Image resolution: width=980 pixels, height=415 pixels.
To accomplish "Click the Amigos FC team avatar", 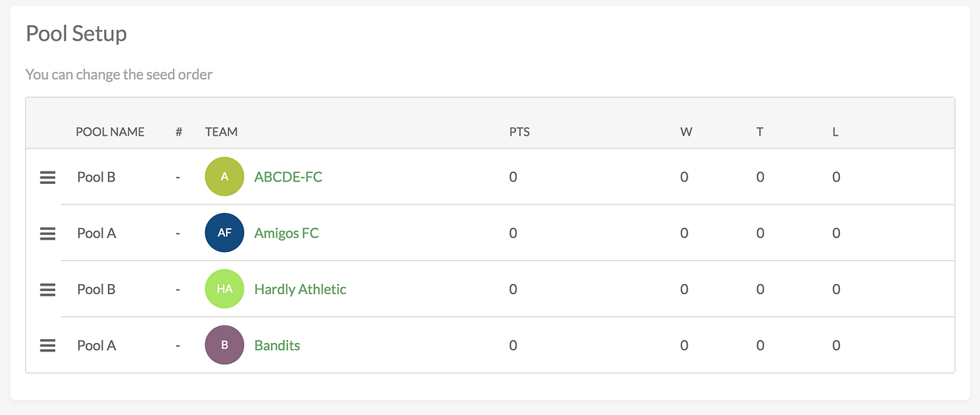I will [x=224, y=233].
